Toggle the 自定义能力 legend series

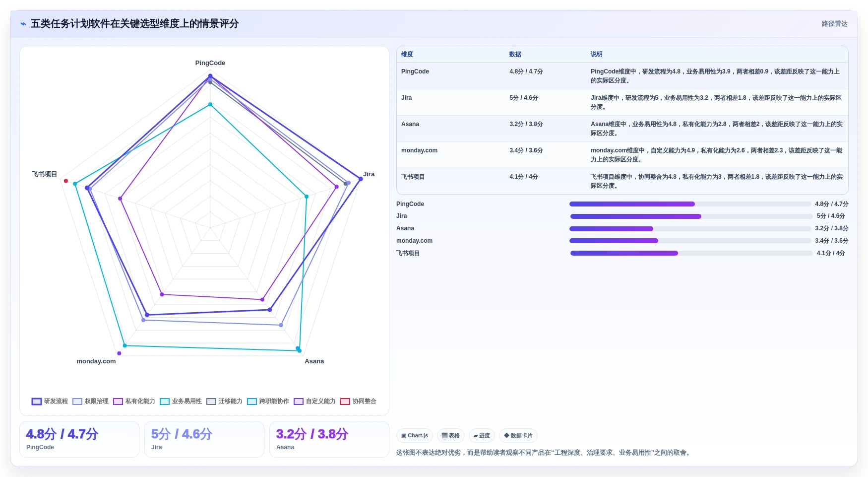click(x=314, y=401)
